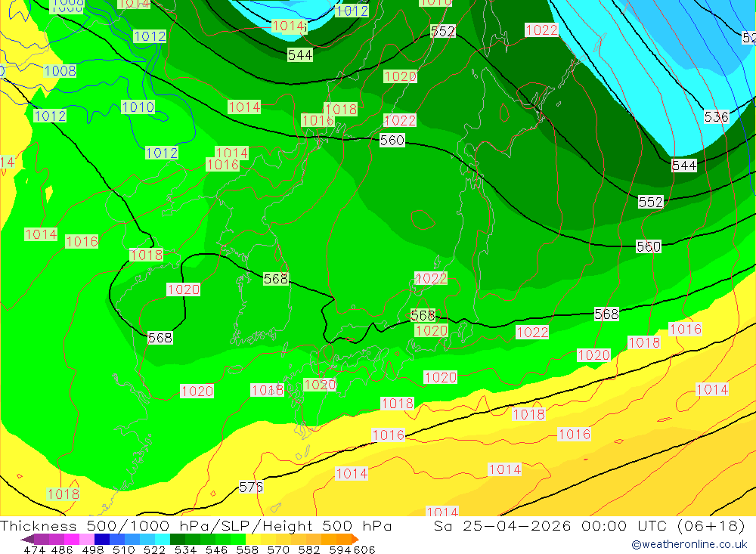The image size is (756, 554).
Task: Click the 498 legend value
Action: 91,549
